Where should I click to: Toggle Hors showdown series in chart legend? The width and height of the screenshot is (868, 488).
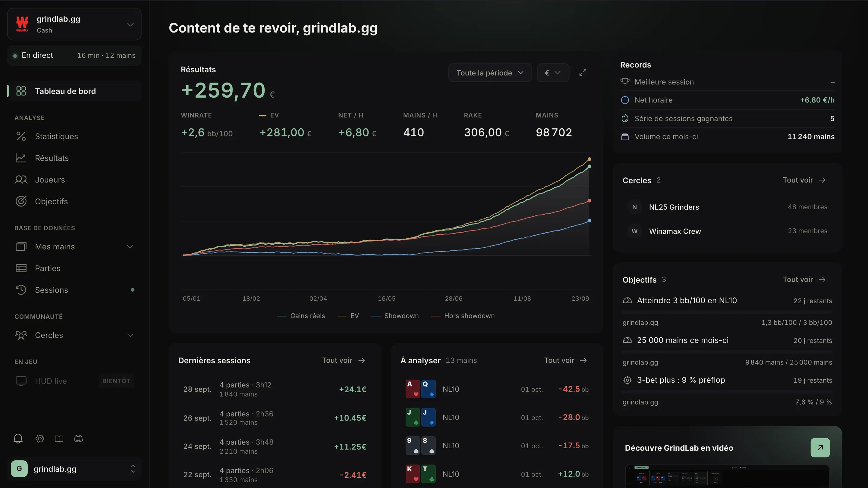(x=463, y=316)
